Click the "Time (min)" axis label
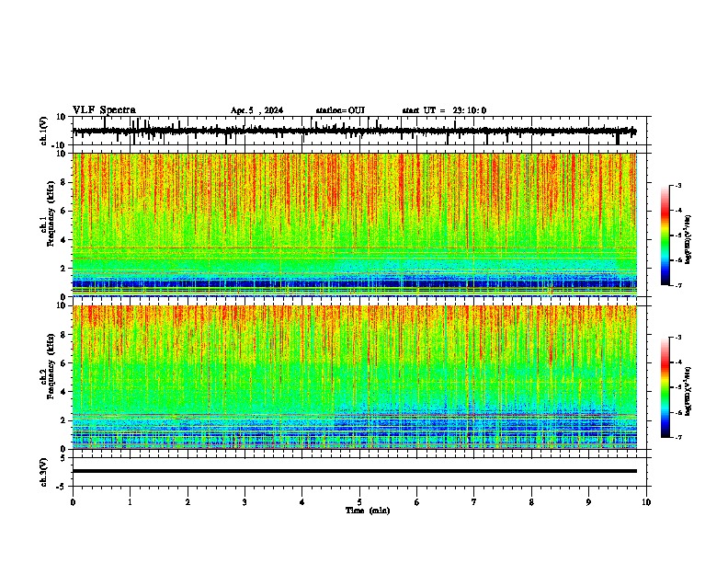 (x=368, y=511)
